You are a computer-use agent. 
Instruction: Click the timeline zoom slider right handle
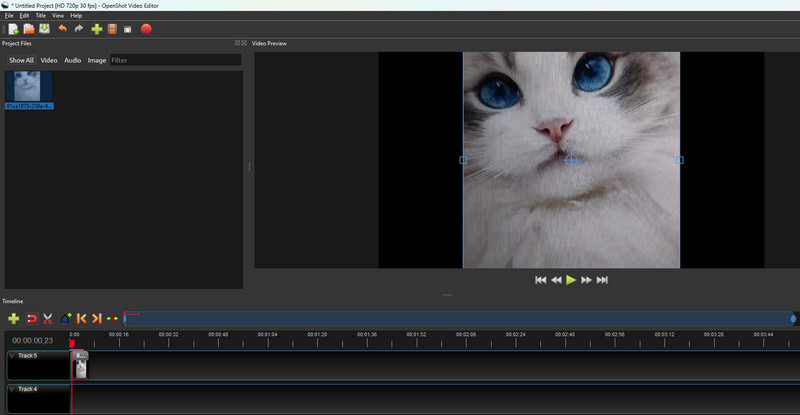coord(793,319)
